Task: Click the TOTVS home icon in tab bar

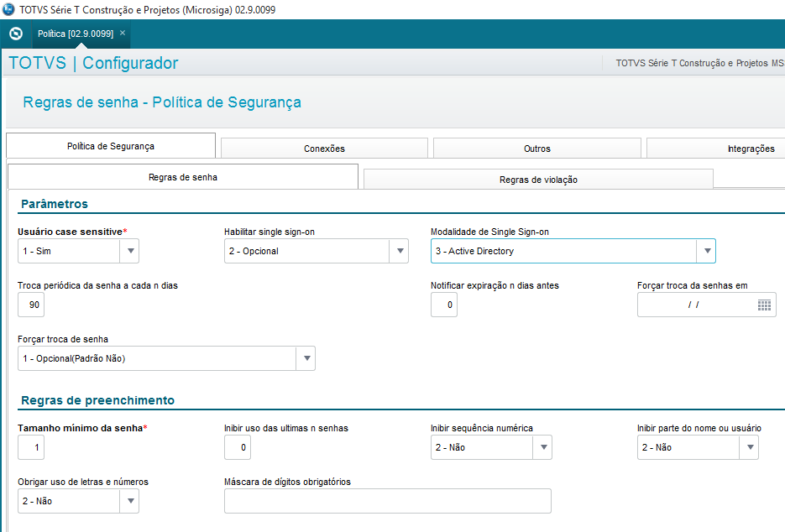Action: tap(16, 34)
